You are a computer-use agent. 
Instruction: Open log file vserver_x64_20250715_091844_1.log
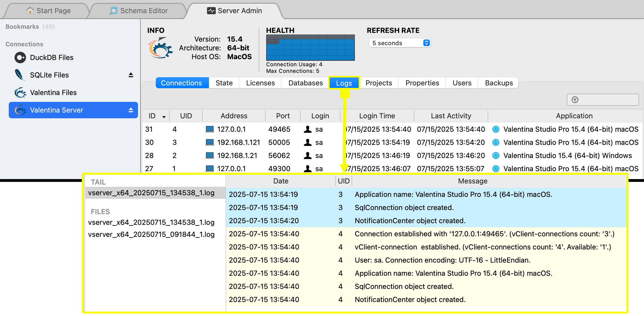tap(151, 234)
